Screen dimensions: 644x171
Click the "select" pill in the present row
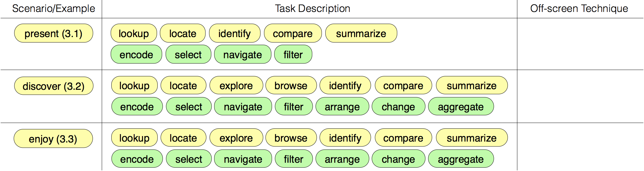tap(188, 55)
